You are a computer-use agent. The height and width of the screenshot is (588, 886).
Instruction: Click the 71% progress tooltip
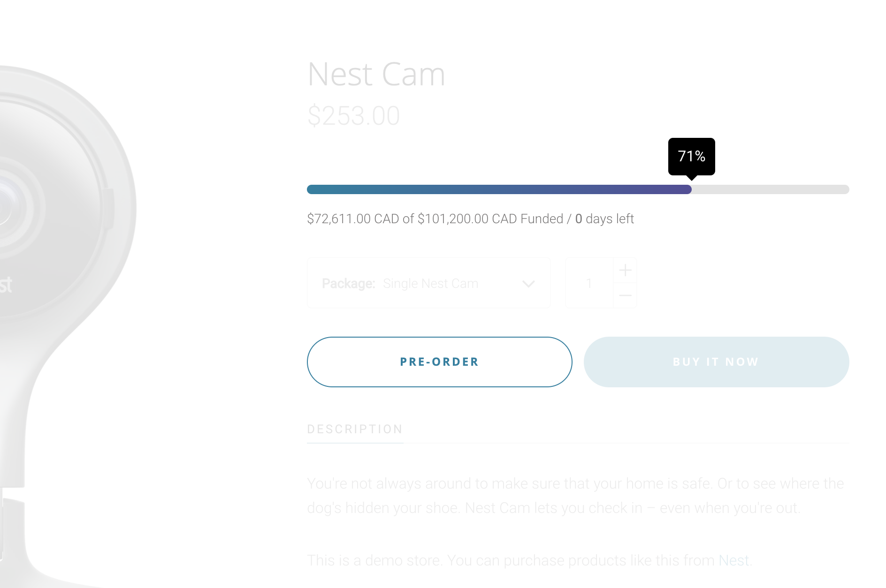(692, 157)
